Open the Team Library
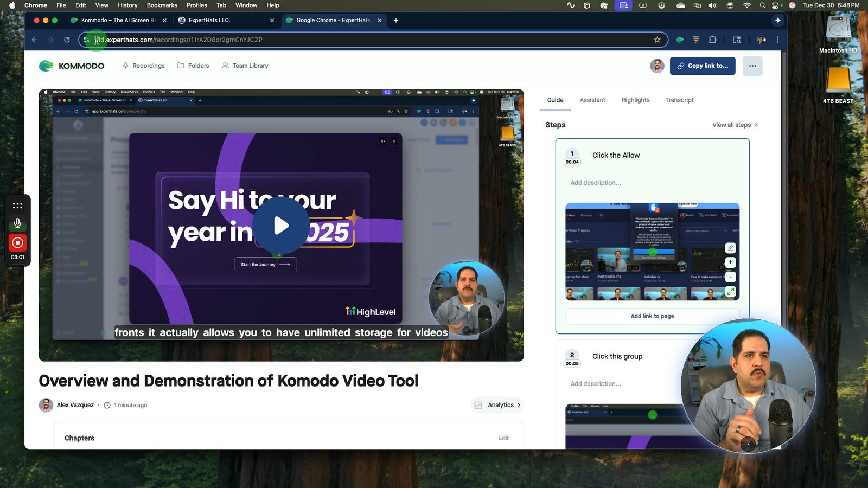 pos(245,66)
